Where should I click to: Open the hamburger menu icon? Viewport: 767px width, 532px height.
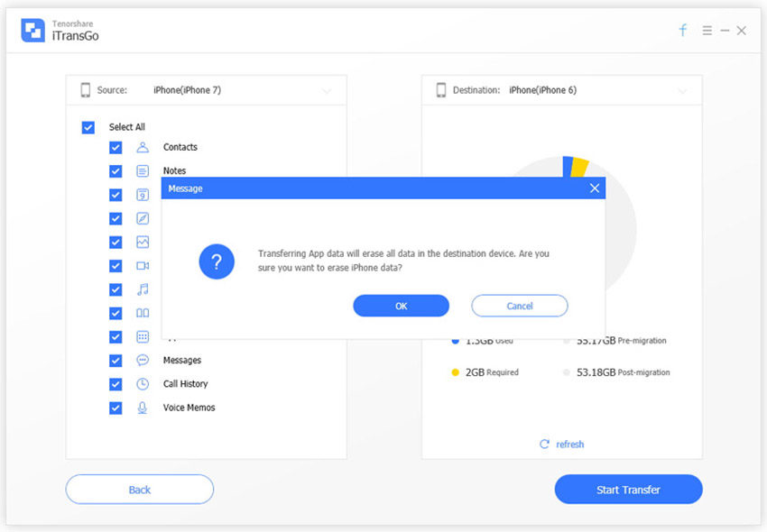(x=707, y=31)
